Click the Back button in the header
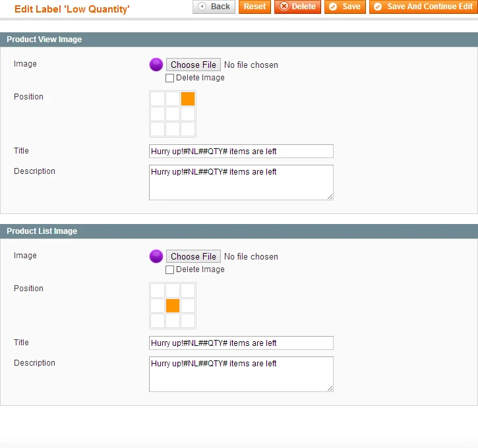 [214, 7]
